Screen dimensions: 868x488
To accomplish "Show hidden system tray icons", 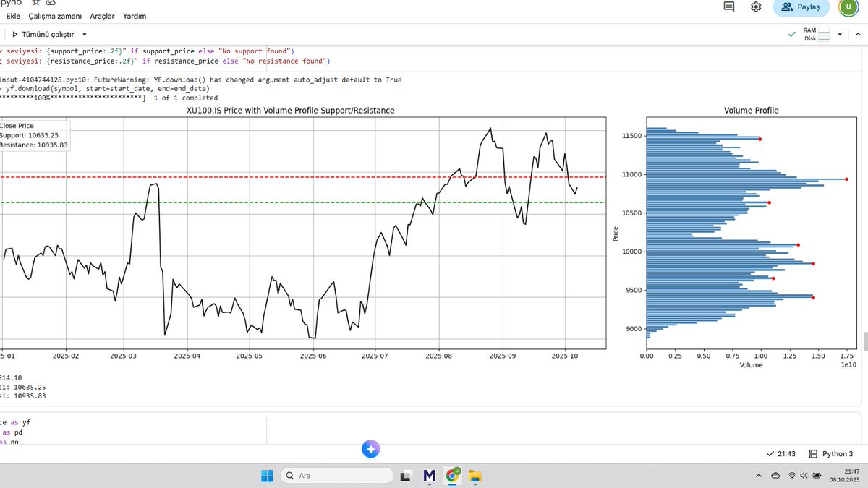I will [x=758, y=475].
